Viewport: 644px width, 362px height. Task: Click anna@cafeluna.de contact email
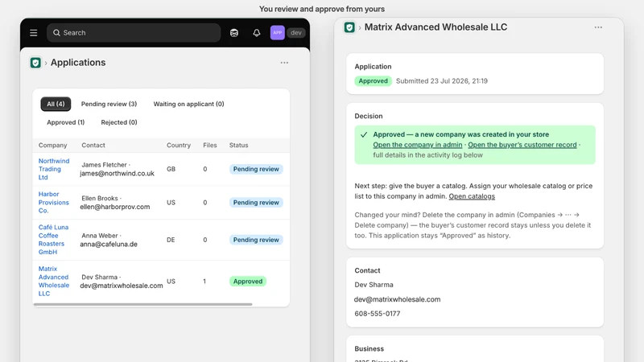click(x=109, y=245)
